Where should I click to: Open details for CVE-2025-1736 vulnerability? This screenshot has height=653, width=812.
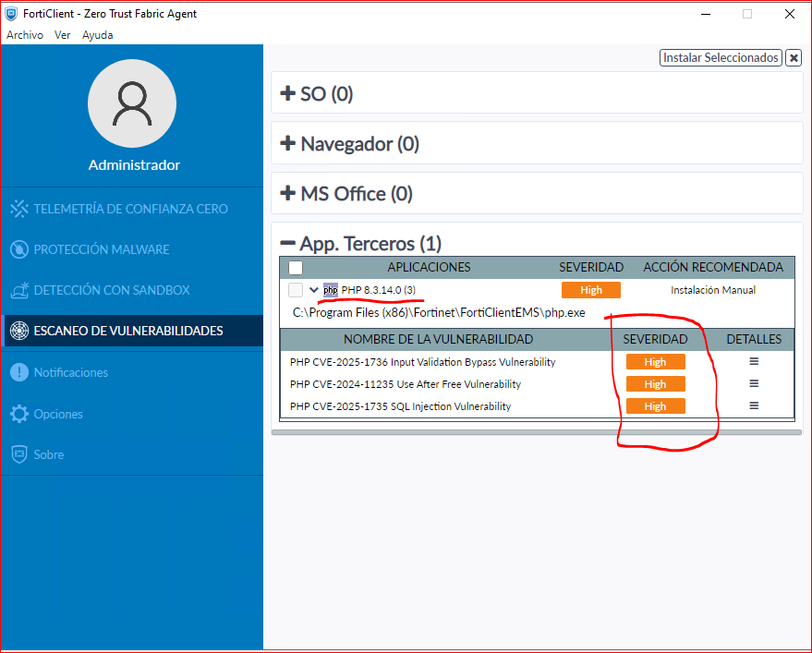[x=754, y=361]
